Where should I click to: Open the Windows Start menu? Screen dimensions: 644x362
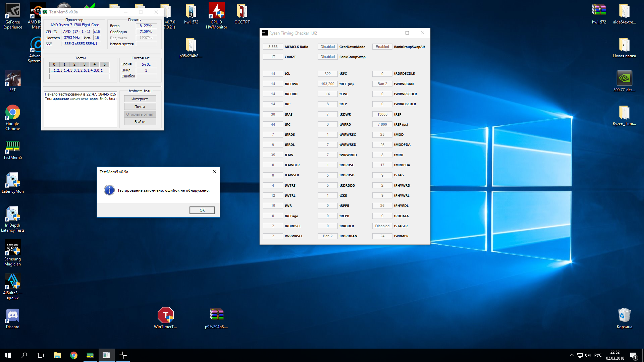(8, 355)
